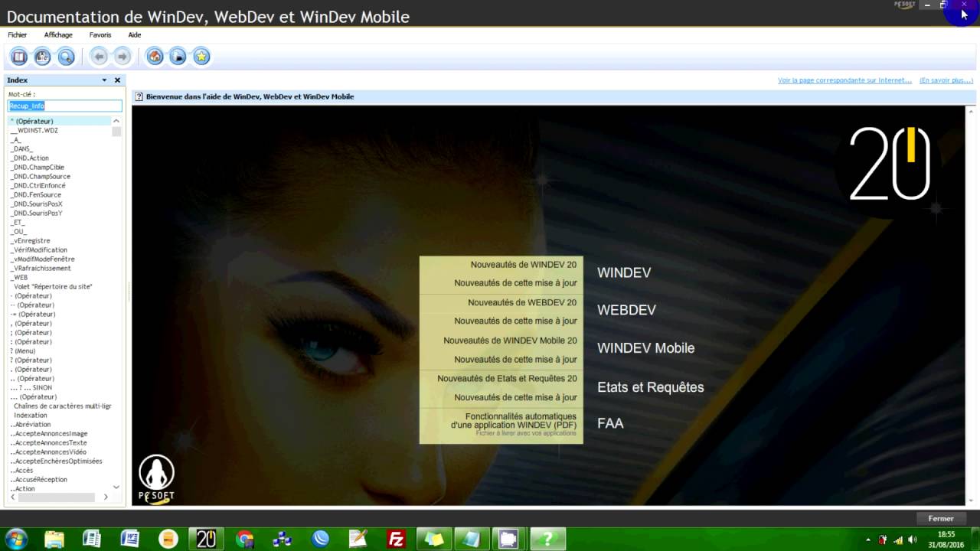Select '_vEnregistre' index entry
The width and height of the screenshot is (980, 551).
30,240
